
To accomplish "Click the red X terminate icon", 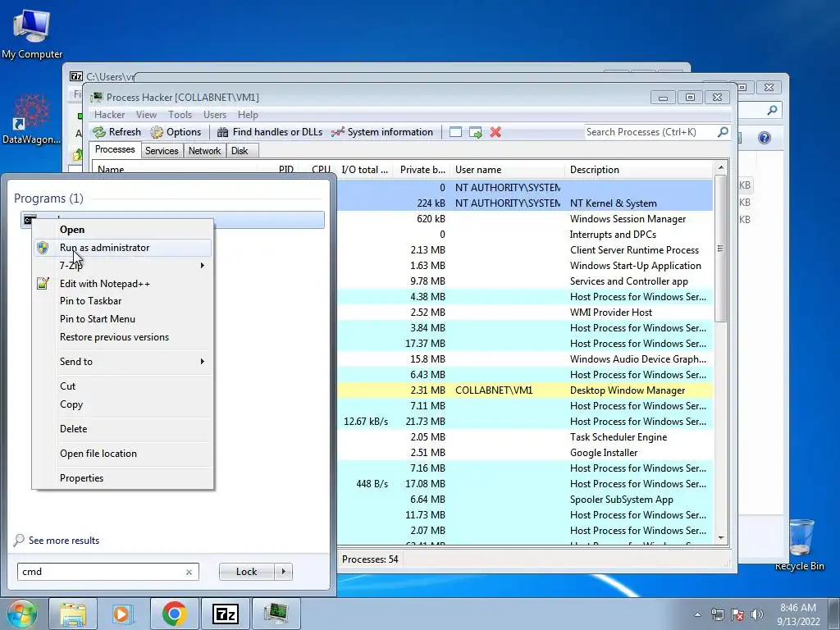I will (x=495, y=132).
